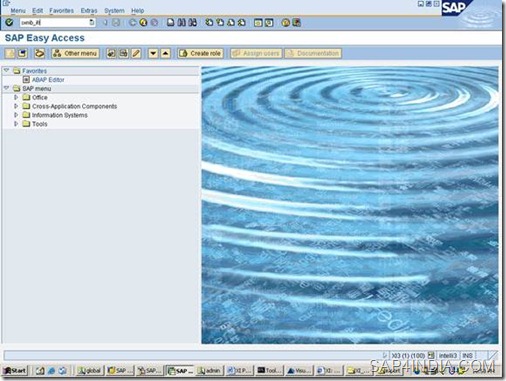This screenshot has height=381, width=506.
Task: Open the Edit menu
Action: (37, 11)
